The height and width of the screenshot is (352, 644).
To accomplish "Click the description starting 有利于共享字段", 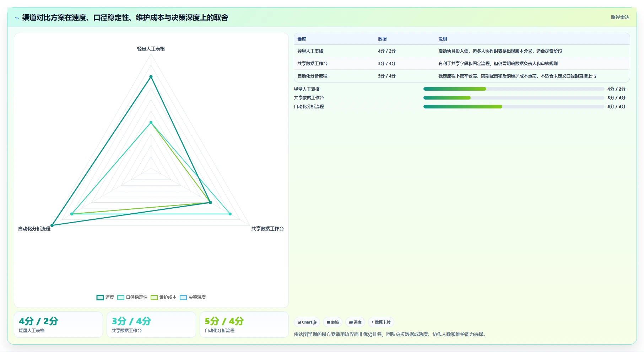I will 498,64.
